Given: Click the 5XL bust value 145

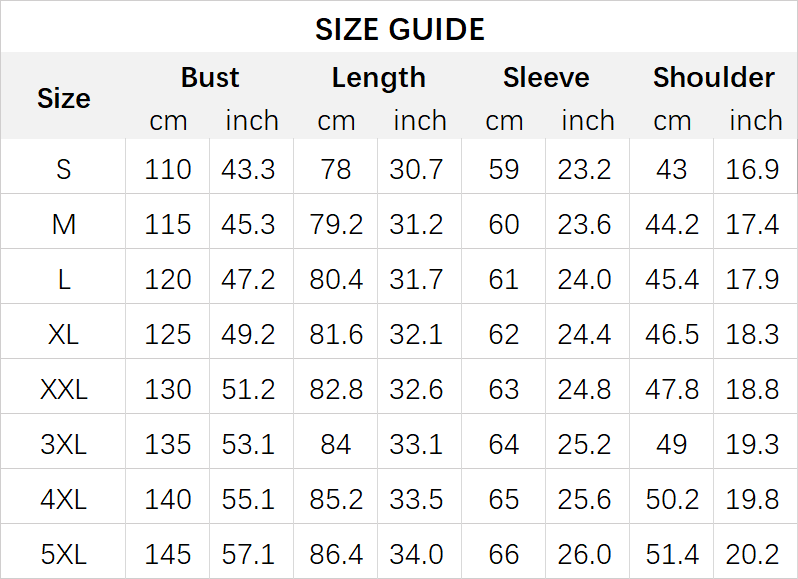Looking at the screenshot, I should tap(167, 554).
